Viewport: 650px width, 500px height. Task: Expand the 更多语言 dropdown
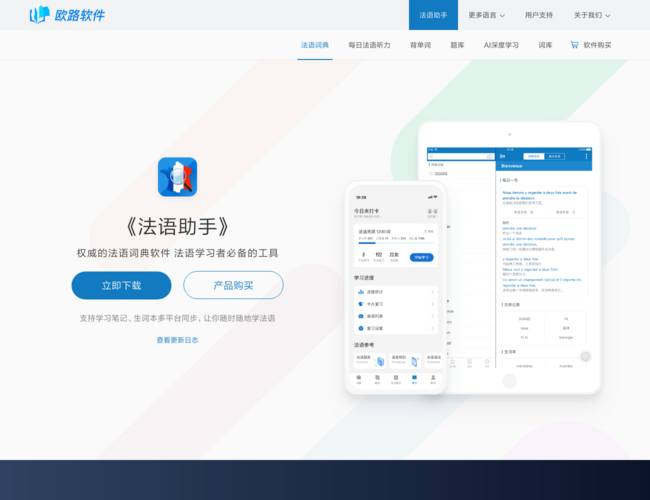pyautogui.click(x=486, y=15)
